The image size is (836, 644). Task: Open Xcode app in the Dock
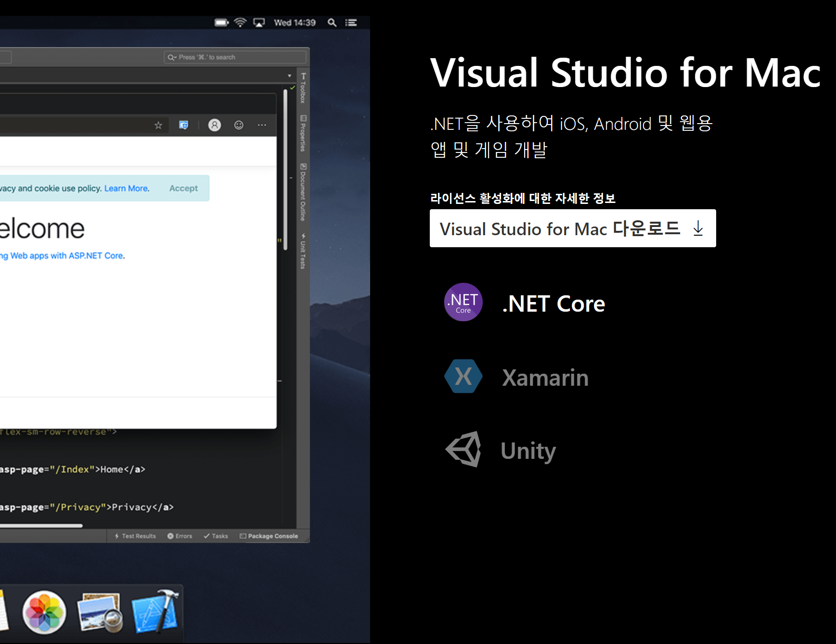[x=155, y=611]
